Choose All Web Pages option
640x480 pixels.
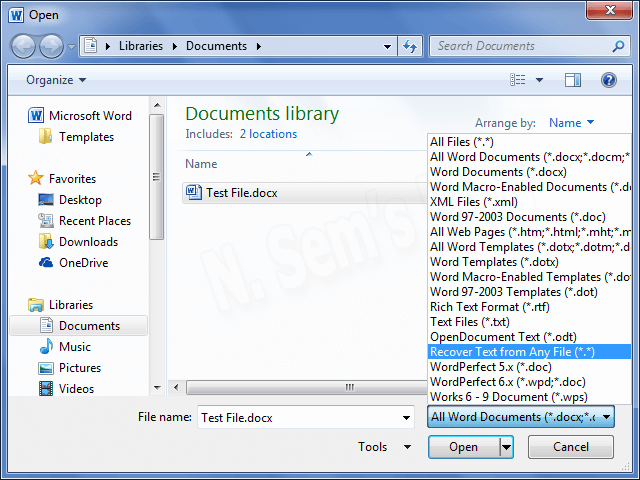click(x=529, y=232)
